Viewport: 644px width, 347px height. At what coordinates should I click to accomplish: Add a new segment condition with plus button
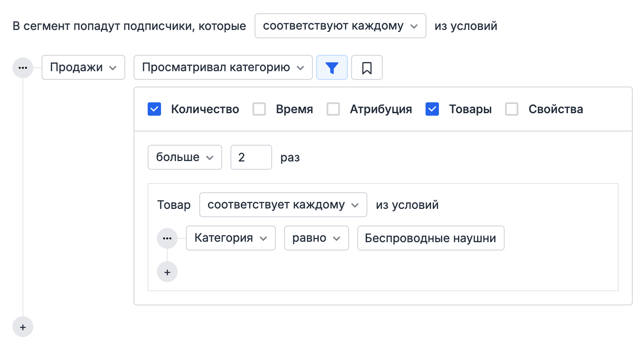click(x=23, y=327)
